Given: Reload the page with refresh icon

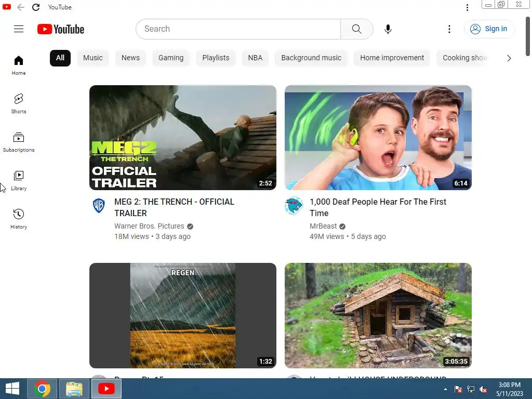Looking at the screenshot, I should pyautogui.click(x=36, y=7).
